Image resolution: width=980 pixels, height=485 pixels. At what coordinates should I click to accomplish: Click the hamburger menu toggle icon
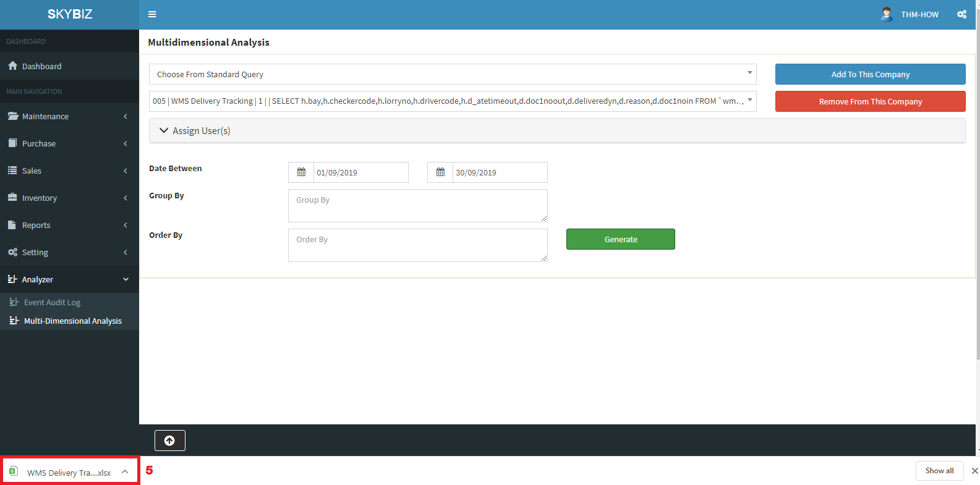coord(152,14)
